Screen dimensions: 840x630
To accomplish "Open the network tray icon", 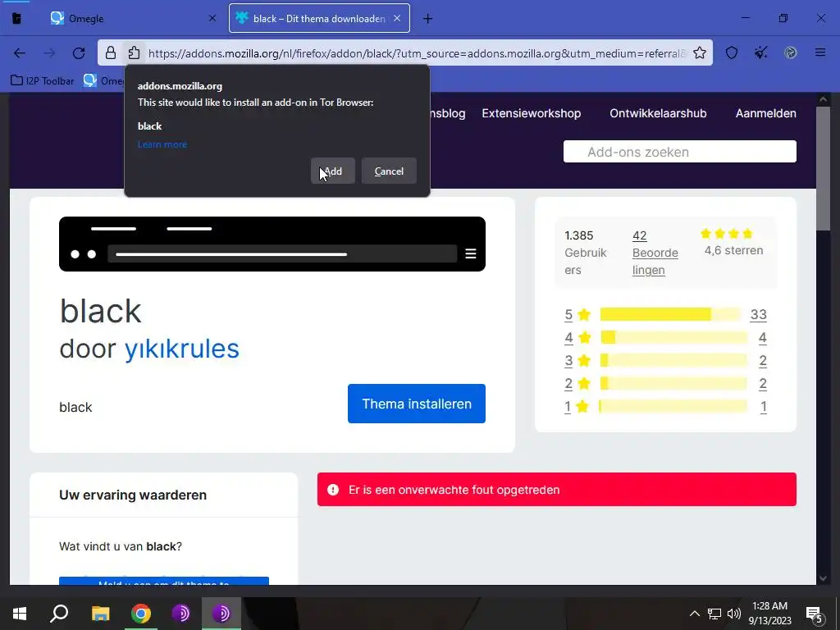I will point(714,614).
